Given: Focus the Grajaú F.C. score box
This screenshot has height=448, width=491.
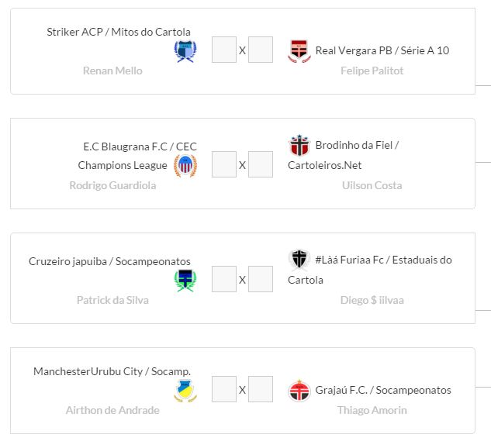Looking at the screenshot, I should pyautogui.click(x=261, y=389).
